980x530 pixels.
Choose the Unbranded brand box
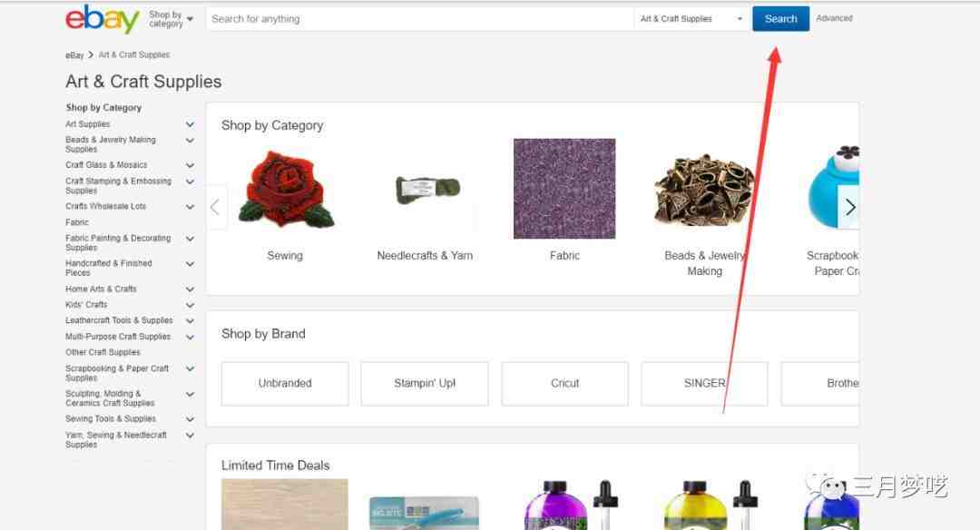(x=285, y=383)
